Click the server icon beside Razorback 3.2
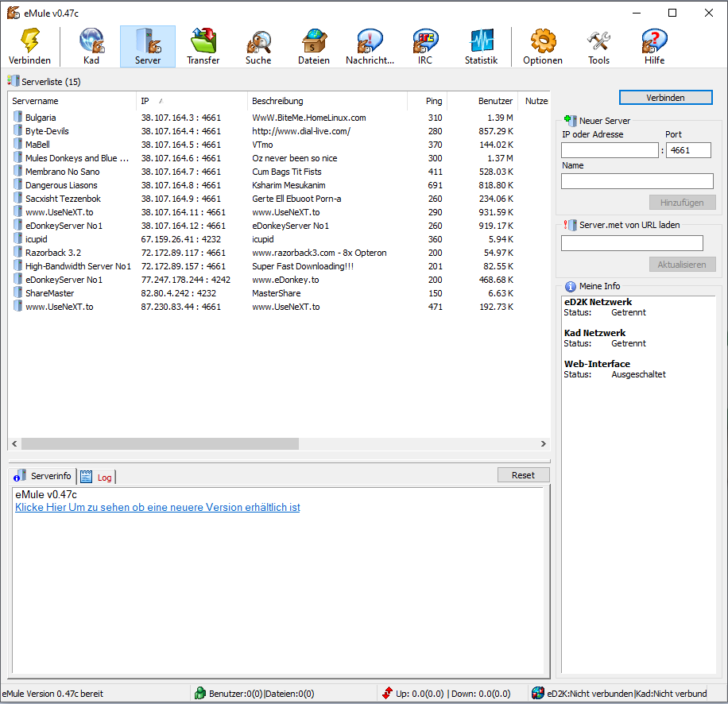The width and height of the screenshot is (728, 704). (x=17, y=252)
